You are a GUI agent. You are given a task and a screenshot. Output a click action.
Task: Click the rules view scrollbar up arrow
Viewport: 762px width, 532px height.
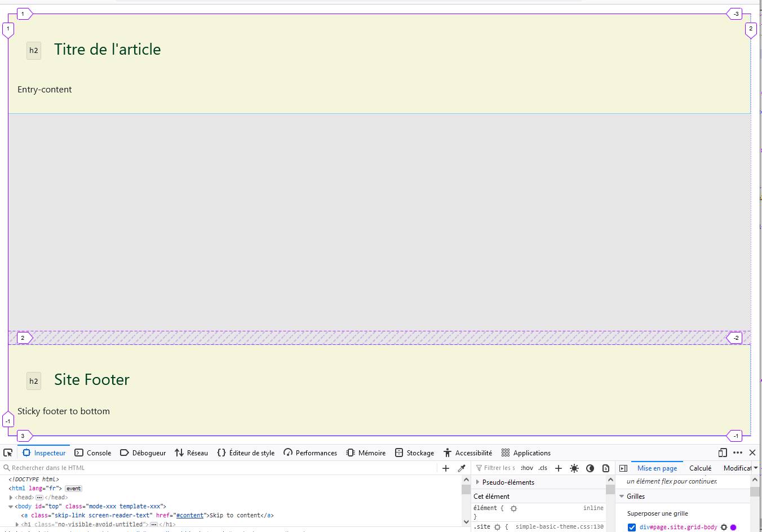(610, 480)
